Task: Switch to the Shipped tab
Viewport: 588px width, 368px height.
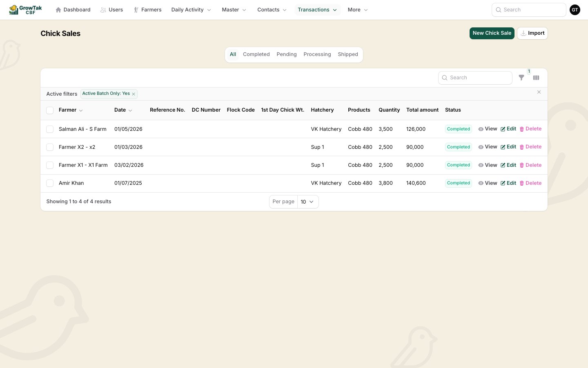Action: click(348, 54)
